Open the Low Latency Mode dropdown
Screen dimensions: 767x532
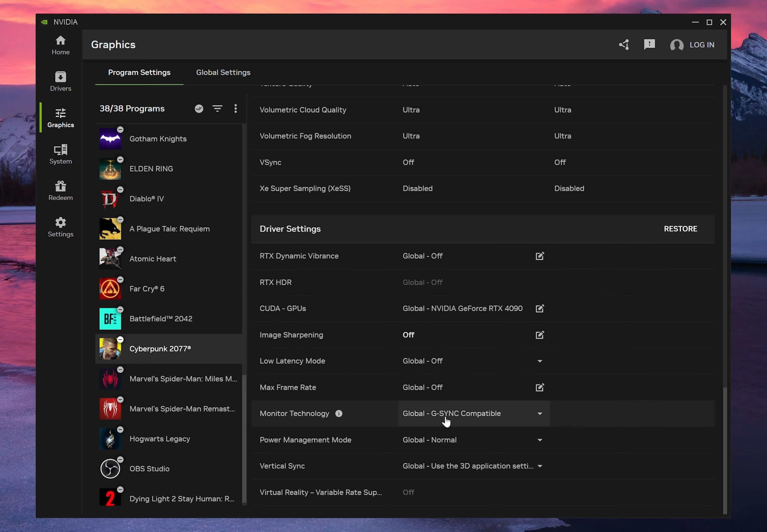point(539,361)
